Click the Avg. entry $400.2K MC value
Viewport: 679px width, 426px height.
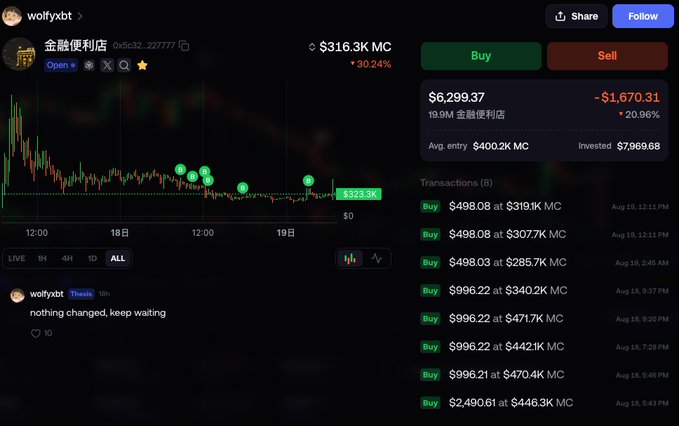(x=501, y=146)
